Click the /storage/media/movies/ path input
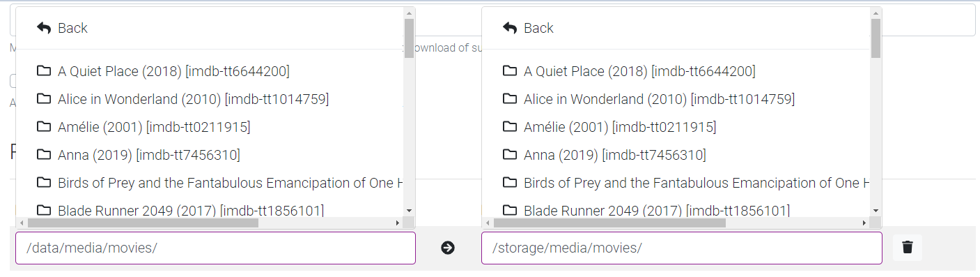Screen dimensions: 980x277 681,248
